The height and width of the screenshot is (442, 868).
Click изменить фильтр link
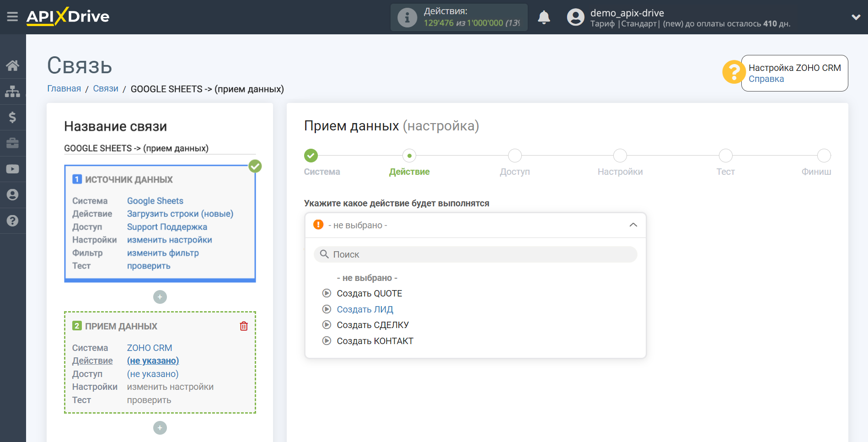click(163, 253)
